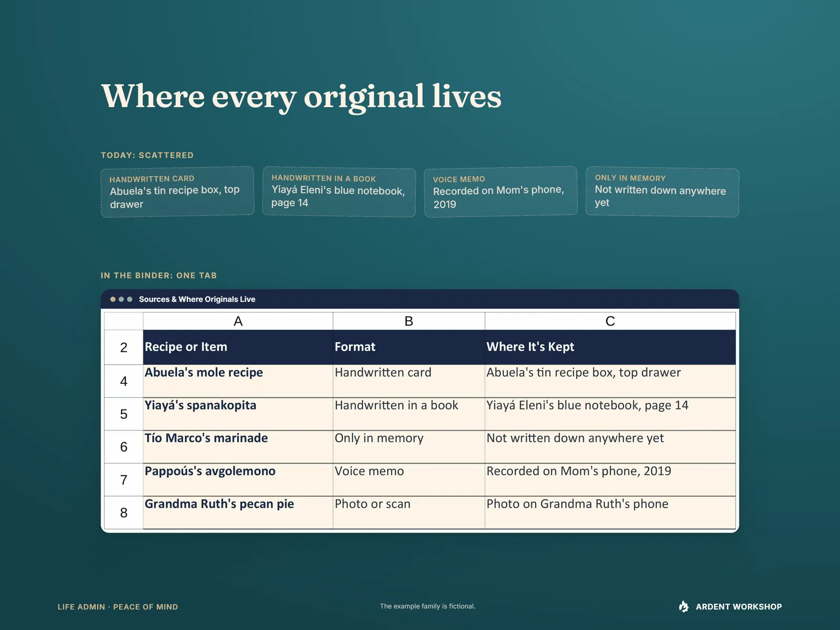Select row 2 header number
Screen dimensions: 840x630
click(124, 347)
